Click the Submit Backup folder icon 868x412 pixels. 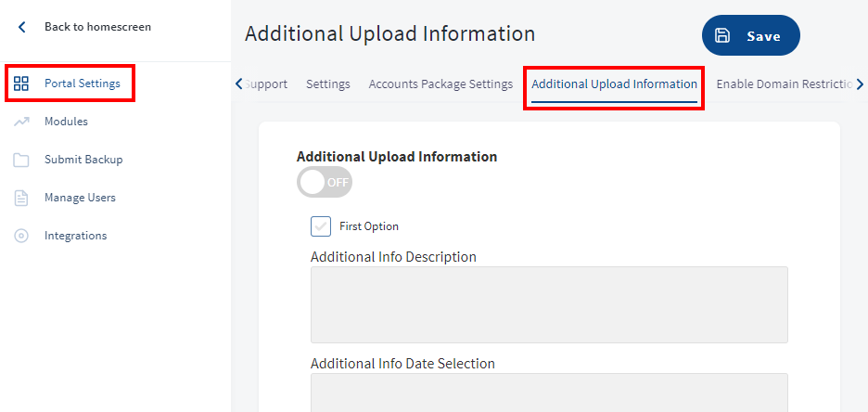coord(21,160)
